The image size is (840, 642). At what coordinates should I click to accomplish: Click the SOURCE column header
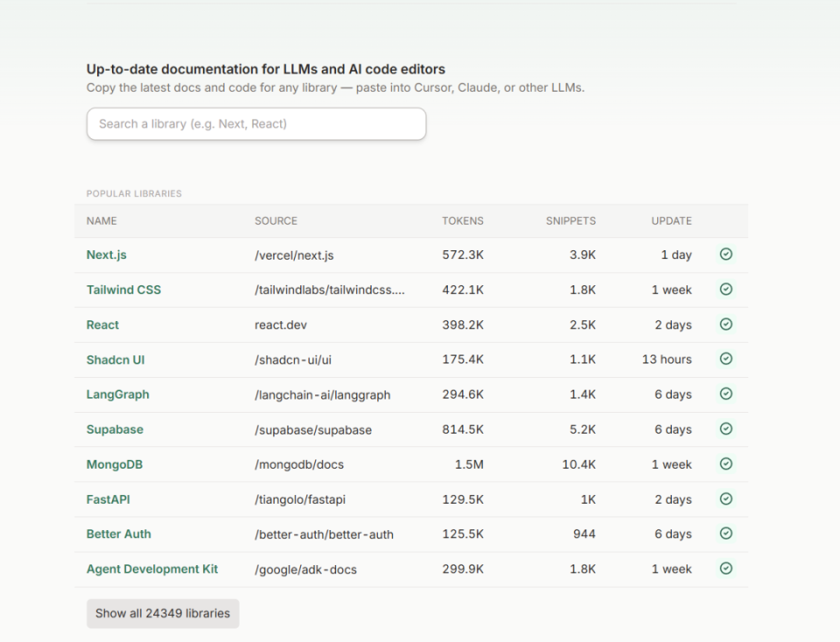276,220
